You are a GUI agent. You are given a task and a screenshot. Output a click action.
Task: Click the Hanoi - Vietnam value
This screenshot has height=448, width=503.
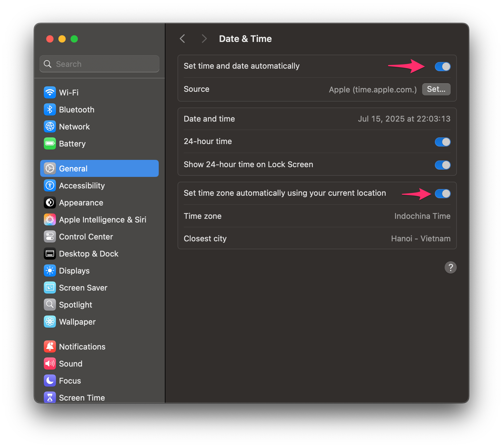(421, 239)
